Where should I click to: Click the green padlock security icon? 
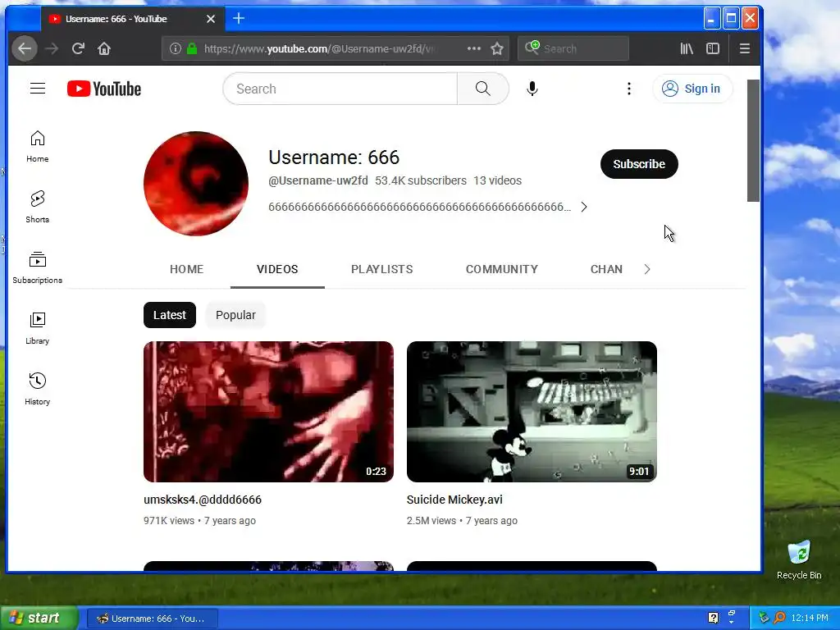click(x=192, y=48)
